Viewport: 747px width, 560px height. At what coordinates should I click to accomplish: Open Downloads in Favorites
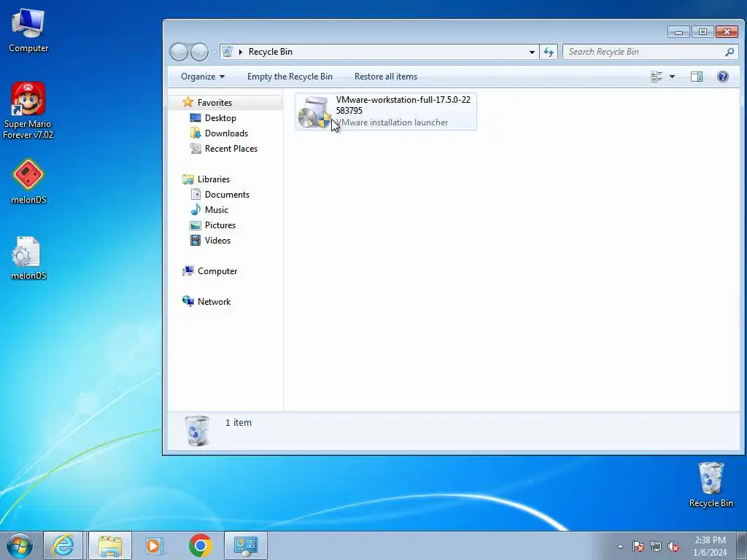pos(226,133)
